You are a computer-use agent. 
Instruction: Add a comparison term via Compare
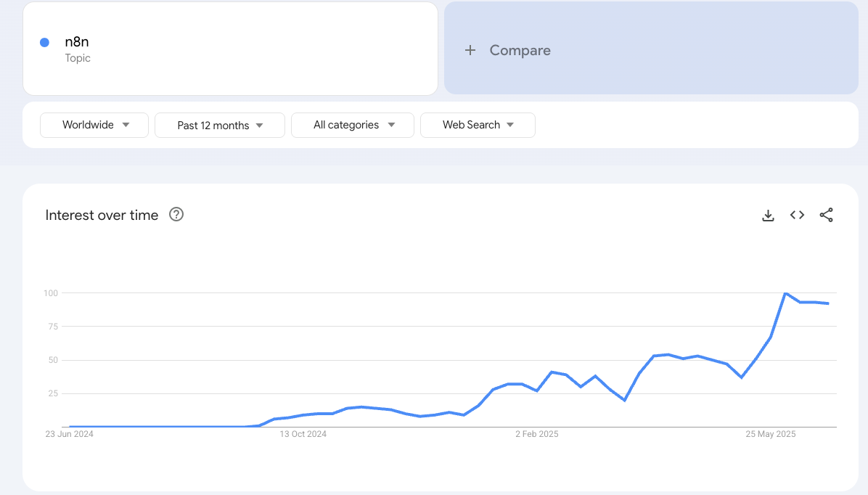click(x=651, y=48)
